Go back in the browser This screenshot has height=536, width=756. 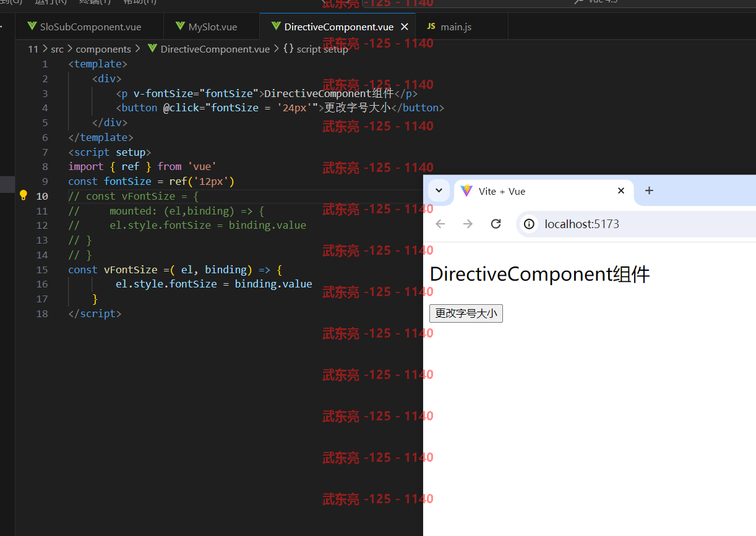tap(440, 224)
